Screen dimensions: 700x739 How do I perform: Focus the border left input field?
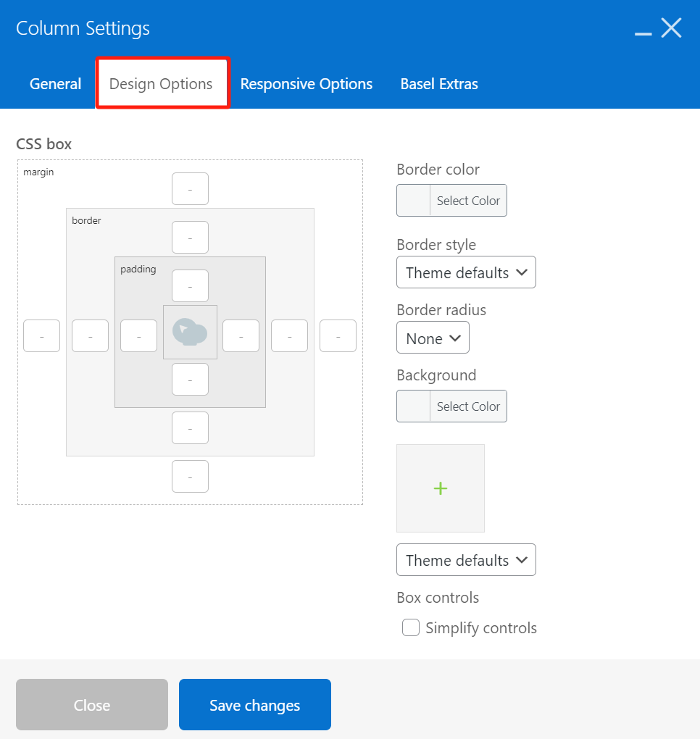coord(90,336)
